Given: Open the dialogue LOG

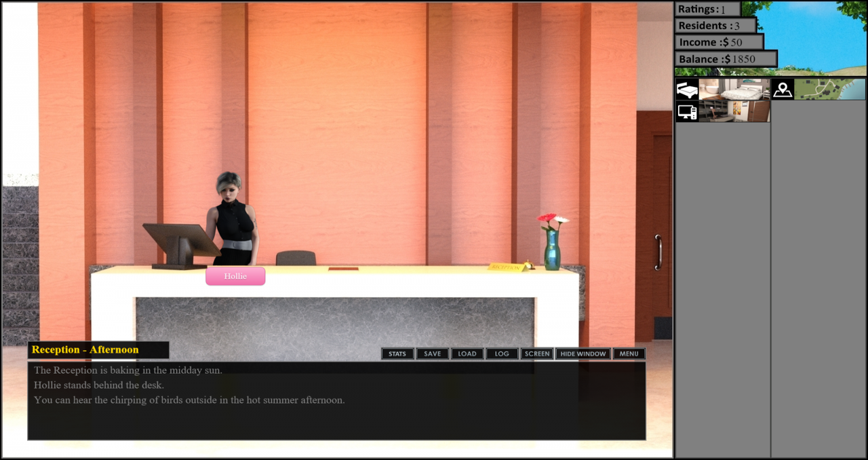Looking at the screenshot, I should [502, 353].
